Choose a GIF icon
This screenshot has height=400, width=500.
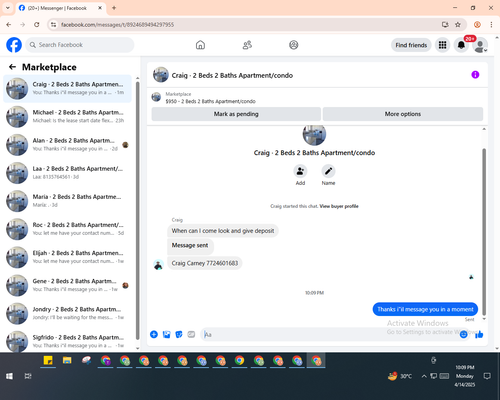coord(191,334)
